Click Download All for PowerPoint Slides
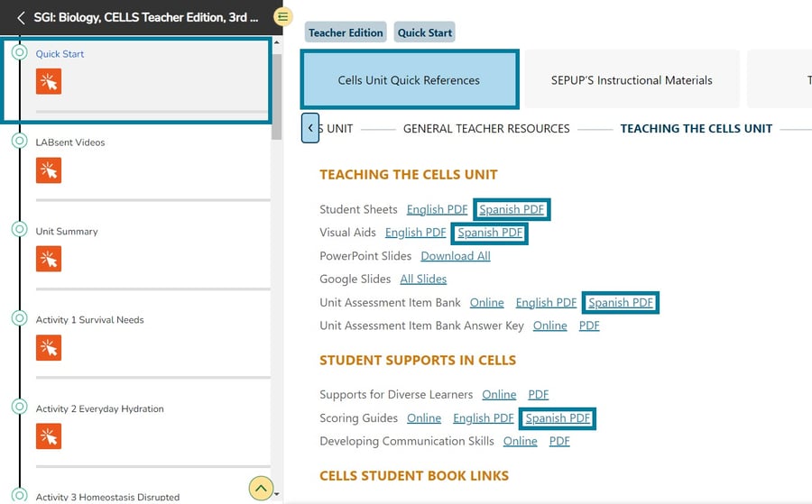Image resolution: width=812 pixels, height=504 pixels. [x=456, y=256]
